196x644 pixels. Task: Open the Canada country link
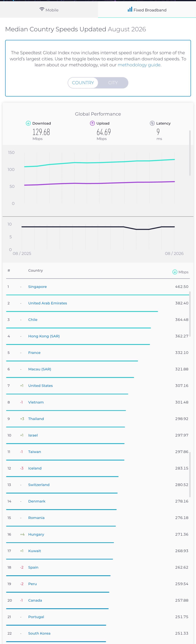pos(35,600)
